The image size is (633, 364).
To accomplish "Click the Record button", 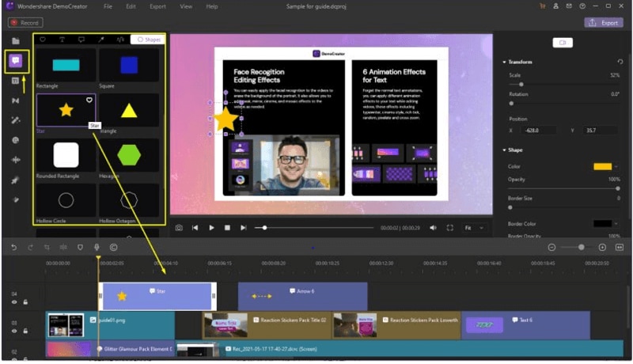I will tap(25, 23).
